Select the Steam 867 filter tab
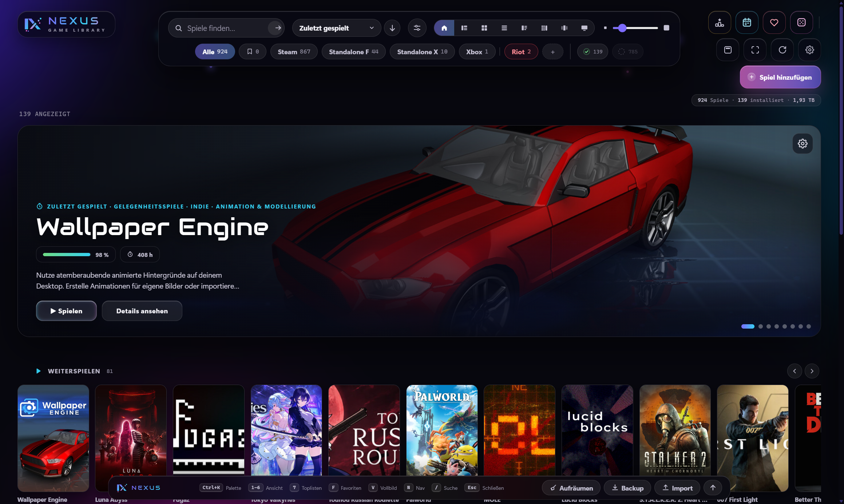Viewport: 844px width, 504px height. coord(294,52)
